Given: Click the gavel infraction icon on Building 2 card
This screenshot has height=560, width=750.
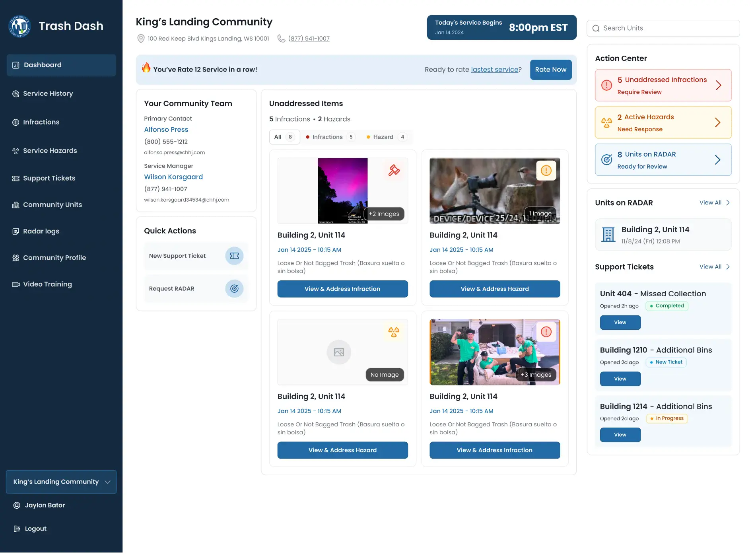Looking at the screenshot, I should pyautogui.click(x=394, y=170).
